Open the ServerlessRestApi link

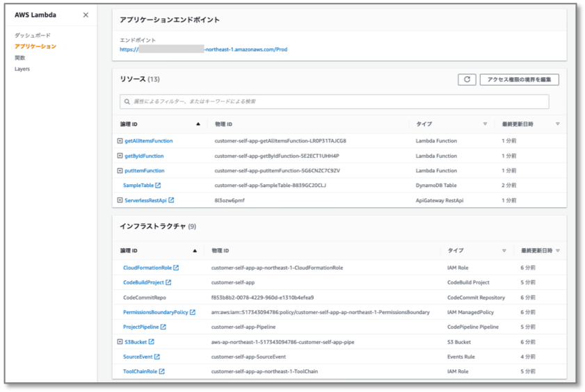click(145, 200)
